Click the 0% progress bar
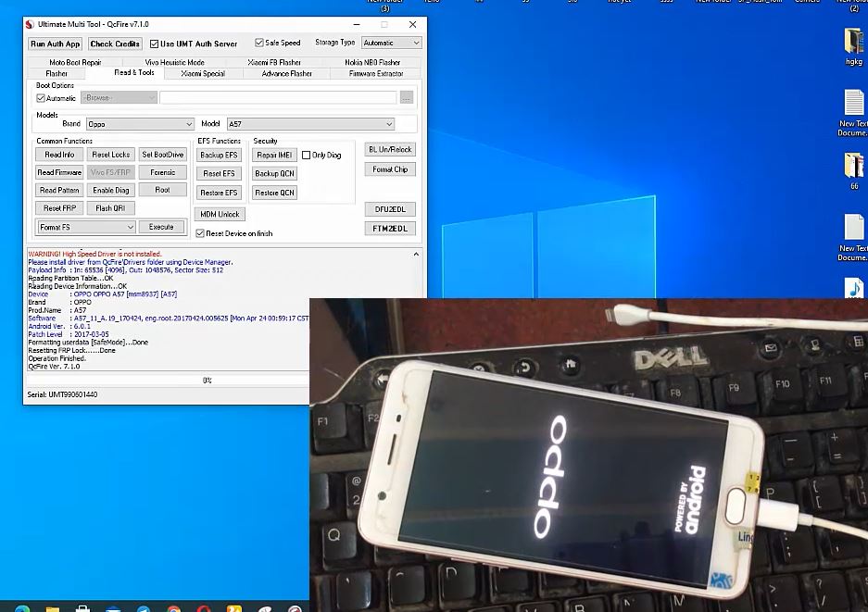The width and height of the screenshot is (868, 612). pyautogui.click(x=169, y=381)
